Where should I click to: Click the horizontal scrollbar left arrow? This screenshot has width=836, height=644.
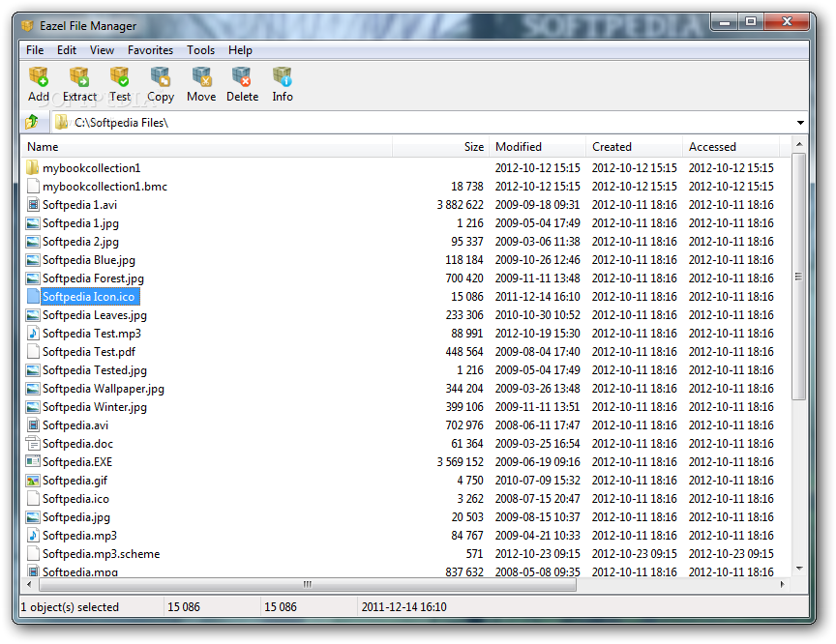pos(29,584)
